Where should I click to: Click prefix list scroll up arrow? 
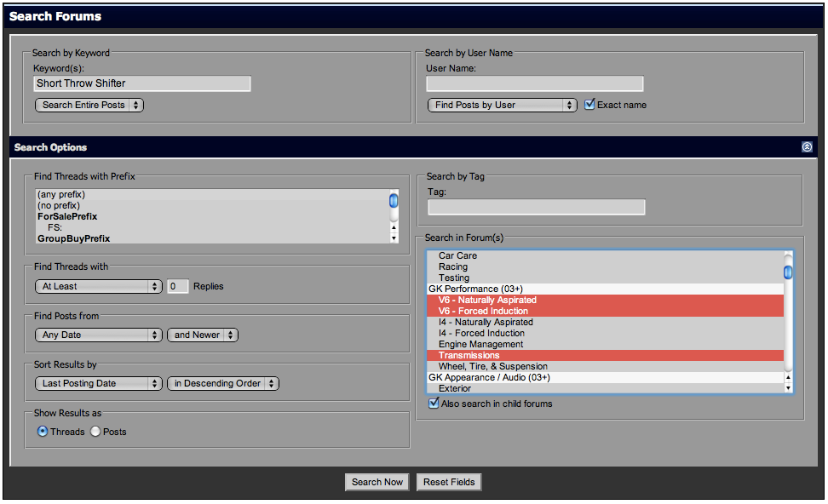(394, 227)
